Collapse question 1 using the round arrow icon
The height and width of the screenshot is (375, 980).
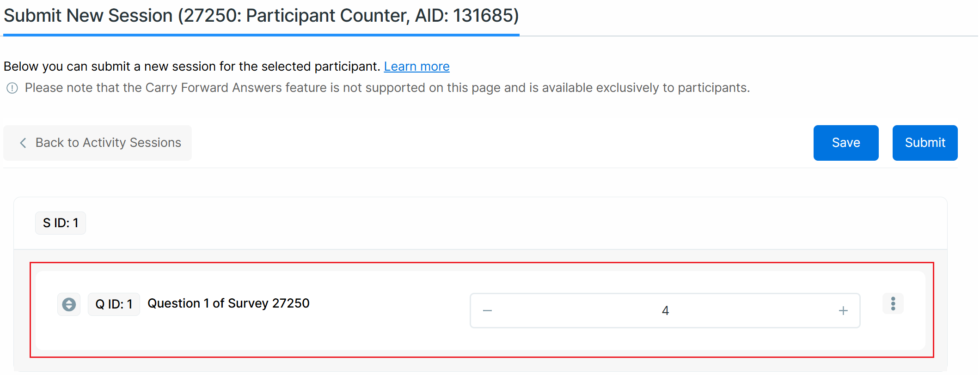(69, 304)
